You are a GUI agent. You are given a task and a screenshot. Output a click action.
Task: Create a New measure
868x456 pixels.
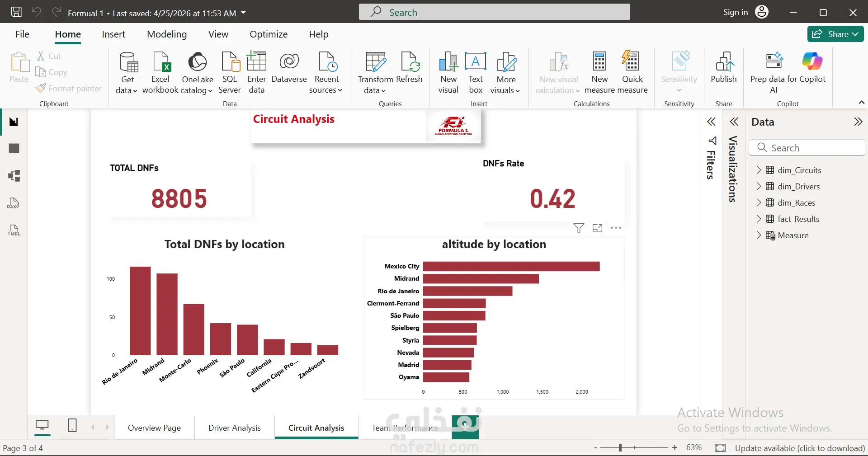click(x=599, y=72)
